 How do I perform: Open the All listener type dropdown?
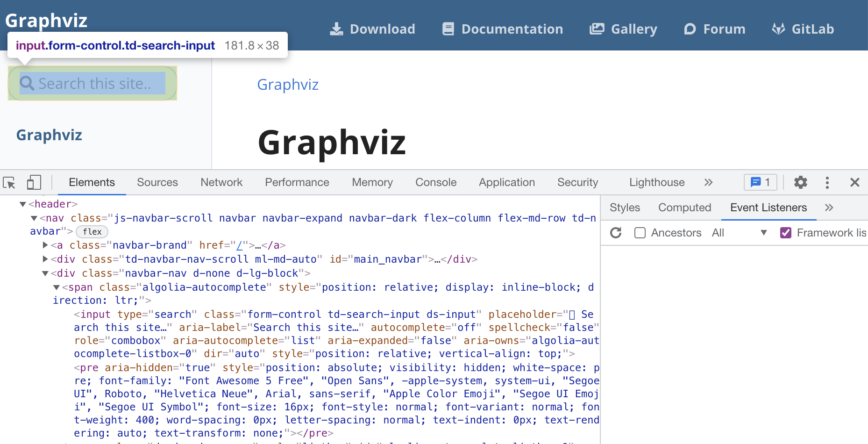739,233
